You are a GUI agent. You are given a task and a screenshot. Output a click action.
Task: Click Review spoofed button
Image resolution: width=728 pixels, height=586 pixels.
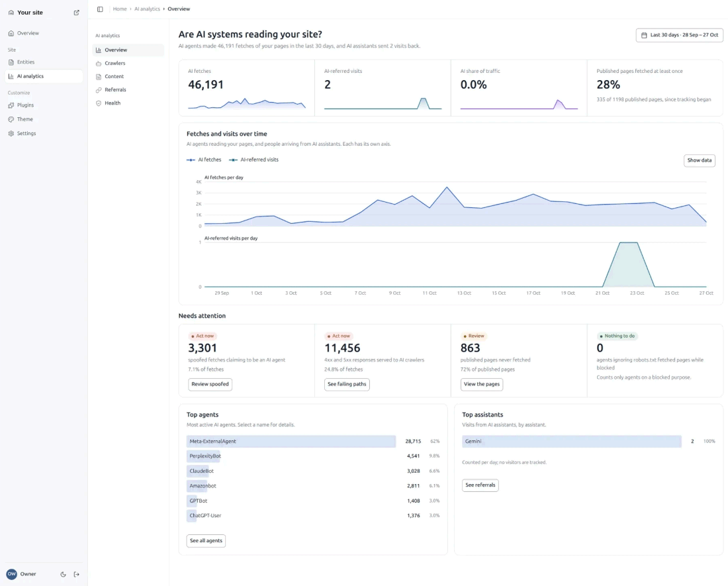(x=210, y=384)
